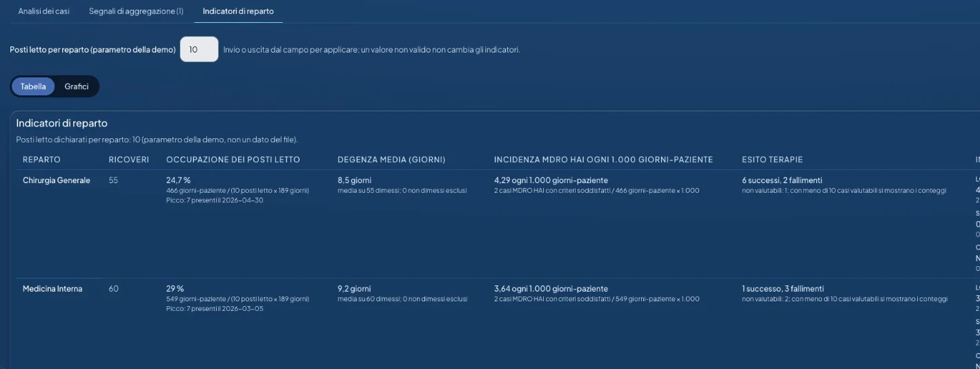Select the Medicina Interna row name
This screenshot has width=980, height=369.
pyautogui.click(x=52, y=289)
